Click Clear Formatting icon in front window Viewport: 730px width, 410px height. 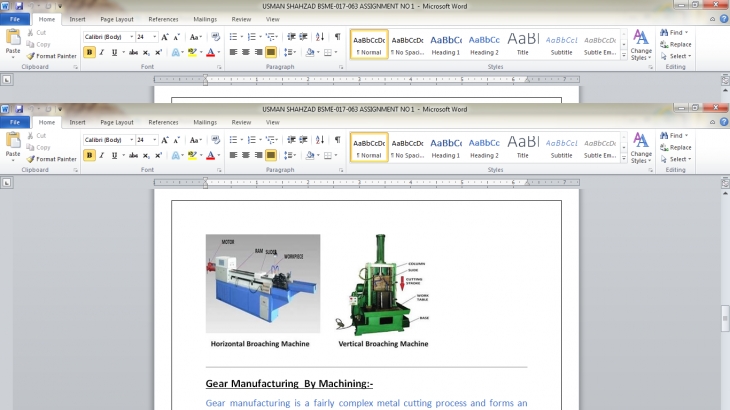tap(215, 140)
